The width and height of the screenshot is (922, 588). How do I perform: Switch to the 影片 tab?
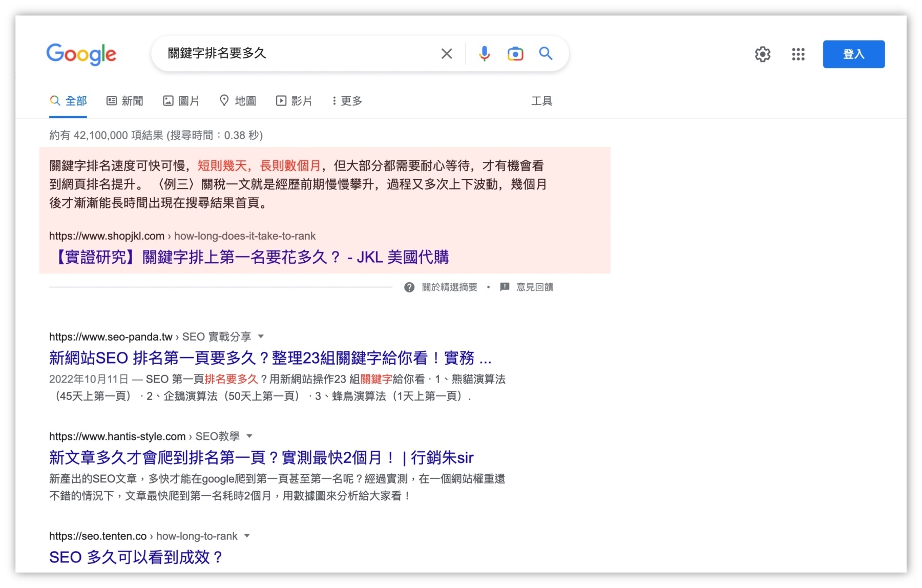pos(294,101)
